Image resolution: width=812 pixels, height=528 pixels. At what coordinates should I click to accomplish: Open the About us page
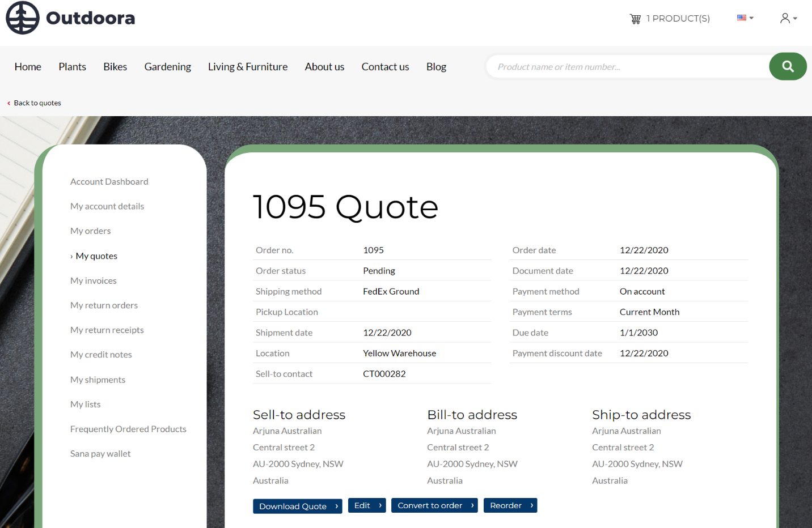pos(324,67)
